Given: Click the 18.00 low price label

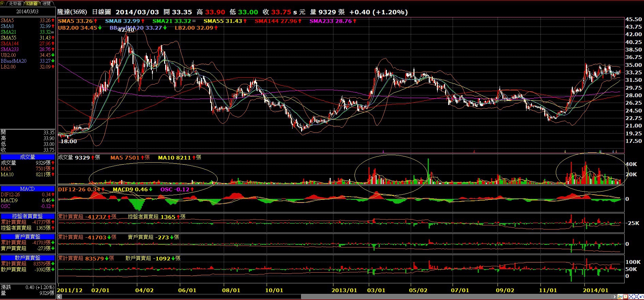Looking at the screenshot, I should (68, 141).
